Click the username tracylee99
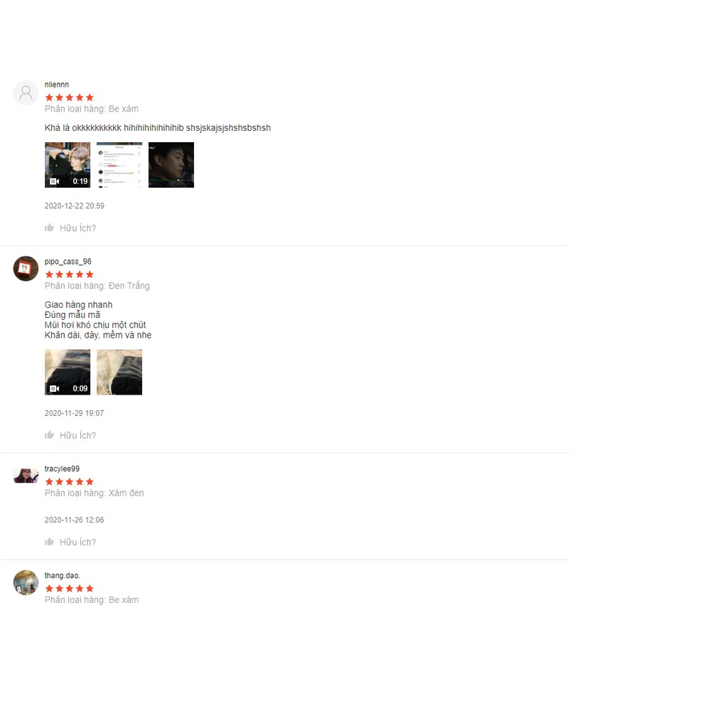 coord(62,469)
